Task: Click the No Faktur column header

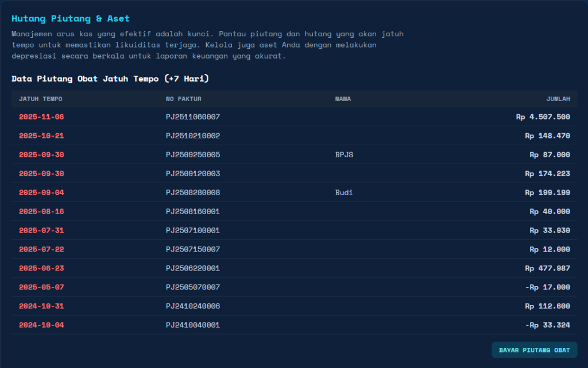Action: (183, 99)
